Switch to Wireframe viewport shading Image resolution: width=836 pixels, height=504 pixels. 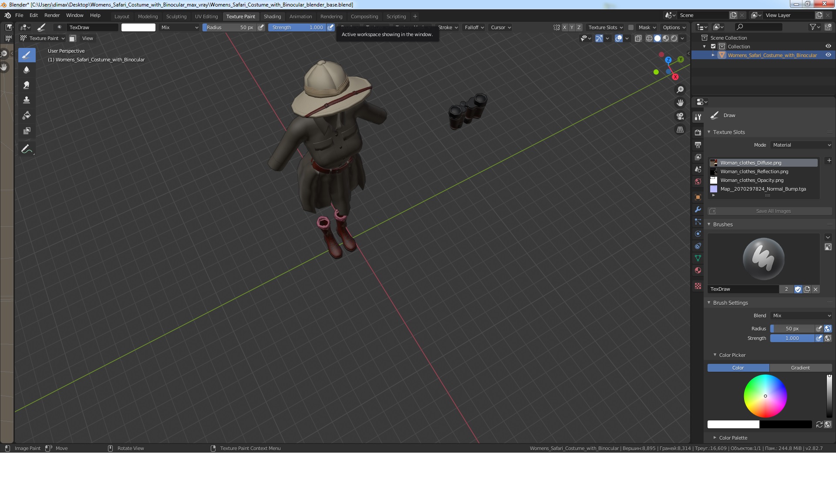649,38
